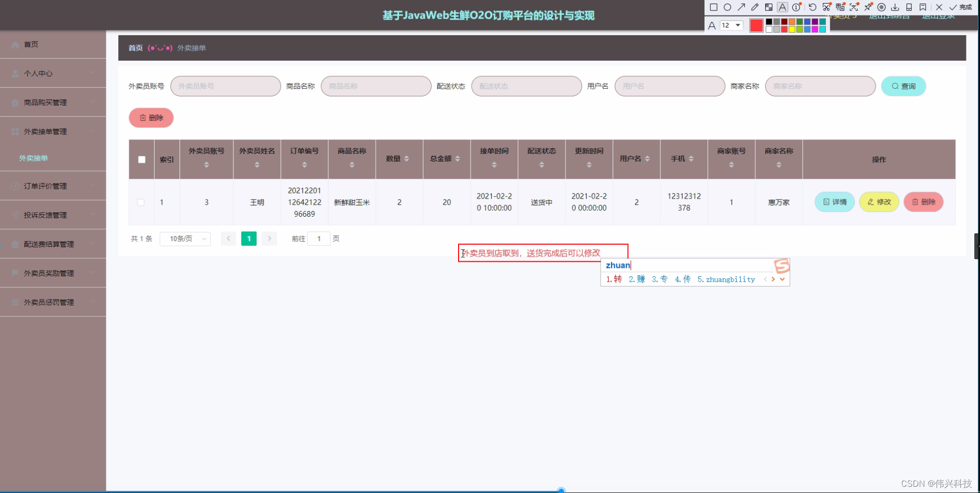Click the 查询 search button
The width and height of the screenshot is (980, 493).
point(903,86)
